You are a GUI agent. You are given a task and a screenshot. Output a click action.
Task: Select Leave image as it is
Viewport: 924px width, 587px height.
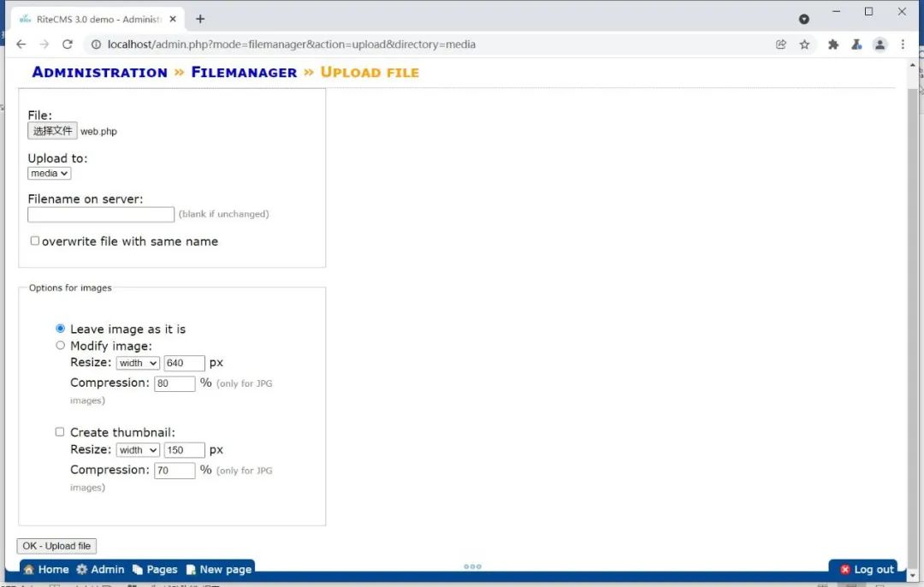click(x=60, y=329)
